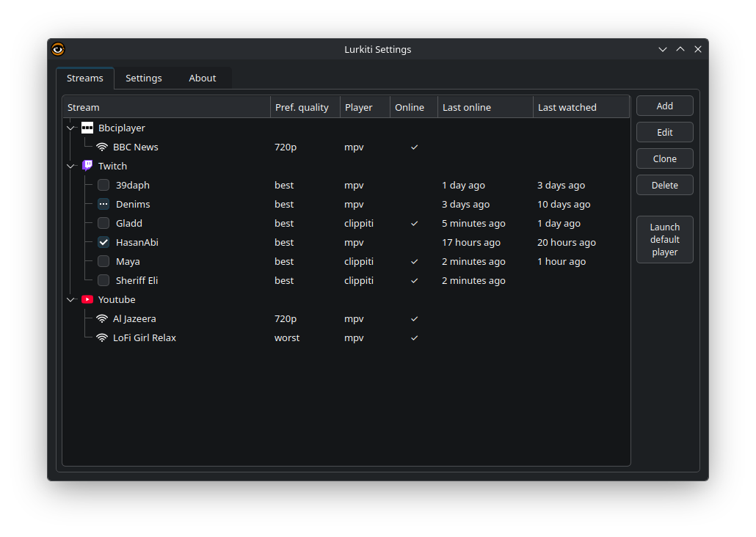Switch to the Streams tab
The height and width of the screenshot is (537, 756).
85,78
